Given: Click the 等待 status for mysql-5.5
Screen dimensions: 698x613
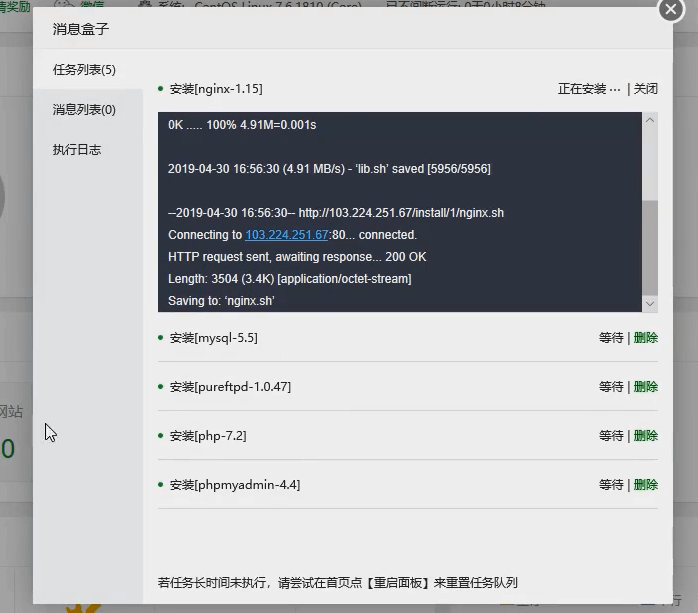Looking at the screenshot, I should tap(611, 338).
